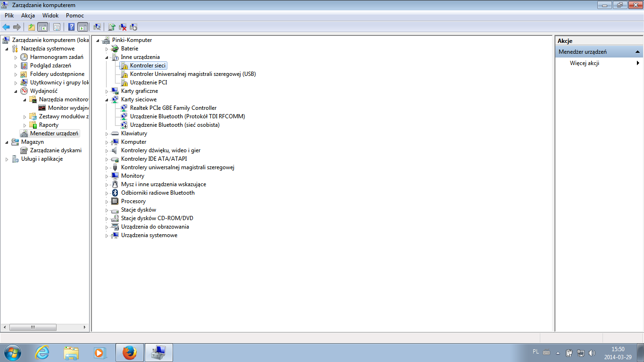Show hidden tray icons arrow
The height and width of the screenshot is (362, 644).
click(x=558, y=353)
